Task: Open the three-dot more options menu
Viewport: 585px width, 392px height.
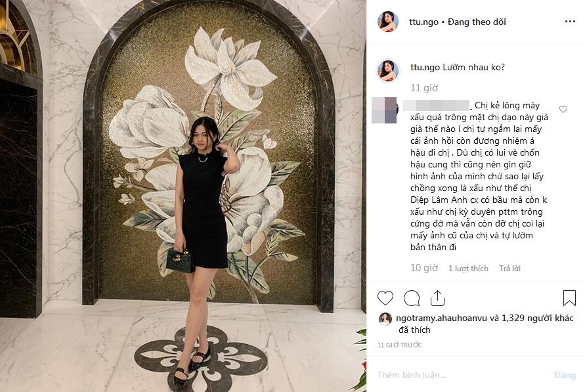Action: [x=570, y=22]
